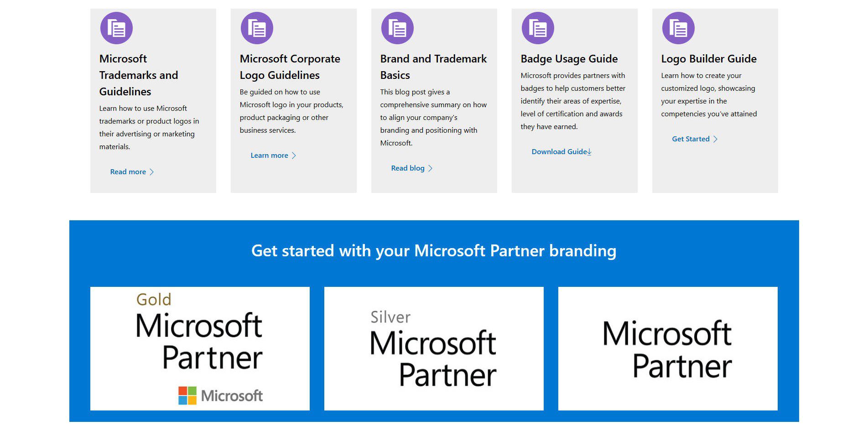Click the Logo Builder Guide heading

(709, 59)
